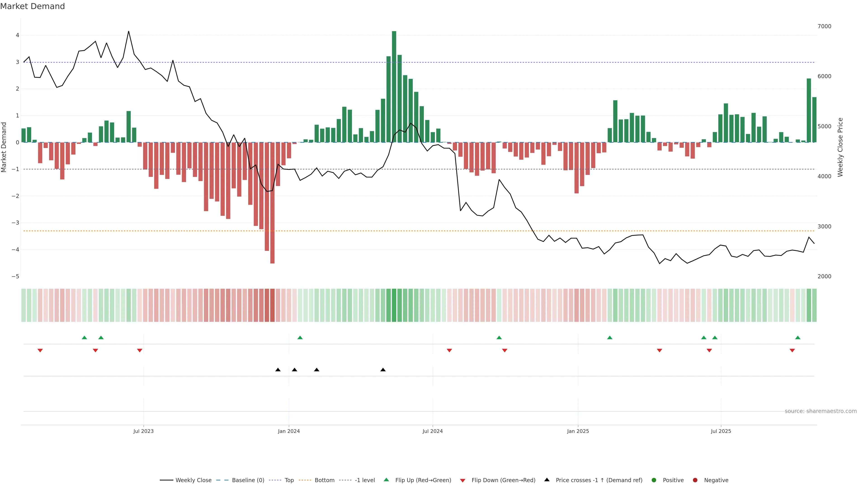
Task: Click Price crosses -1 black triangle legend icon
Action: [x=547, y=480]
